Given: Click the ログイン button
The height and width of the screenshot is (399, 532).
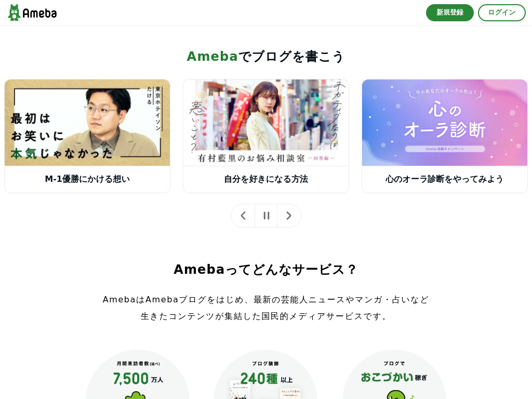Looking at the screenshot, I should (x=501, y=12).
